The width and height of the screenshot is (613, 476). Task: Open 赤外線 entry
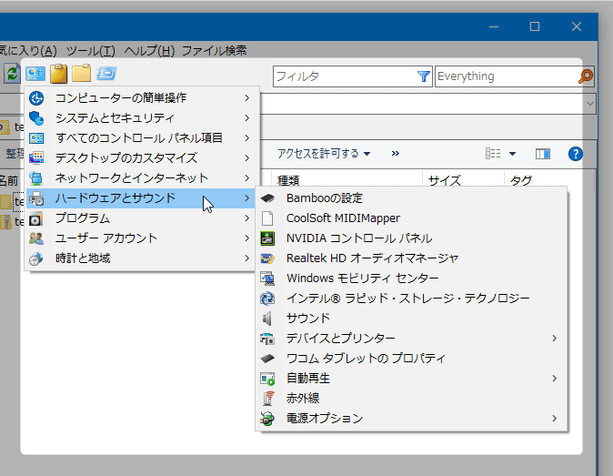pyautogui.click(x=411, y=398)
